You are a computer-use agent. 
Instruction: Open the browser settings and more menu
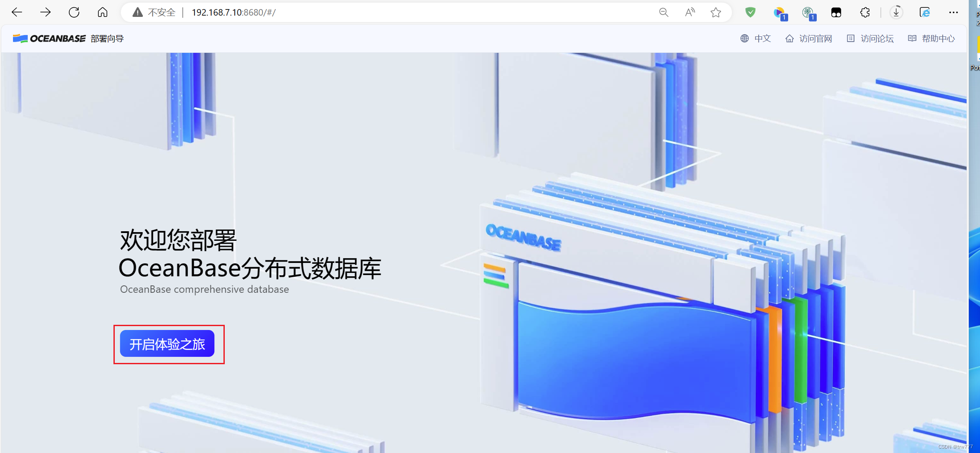pyautogui.click(x=953, y=13)
